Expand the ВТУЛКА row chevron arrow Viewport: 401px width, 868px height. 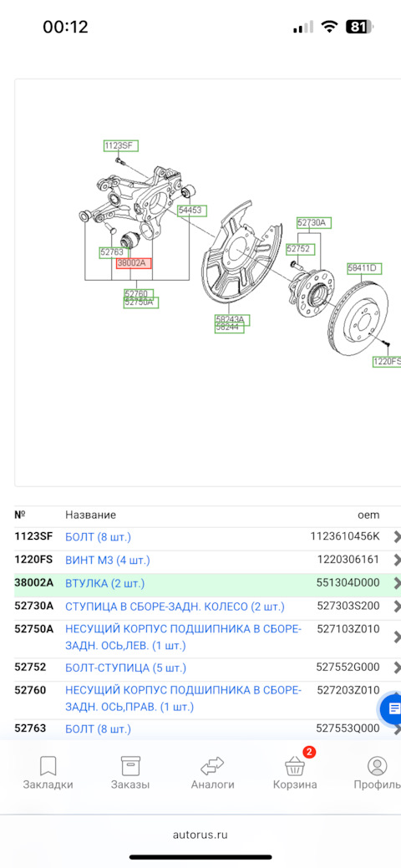point(397,583)
